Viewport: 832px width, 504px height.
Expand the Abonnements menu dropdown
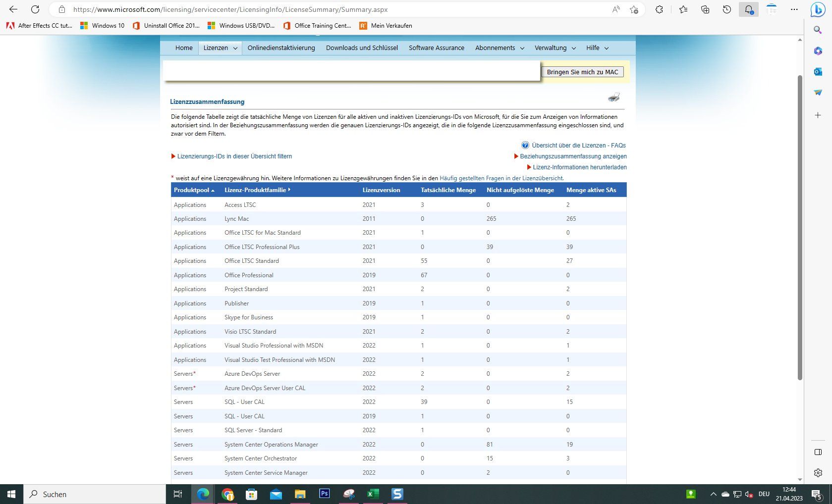pyautogui.click(x=499, y=48)
